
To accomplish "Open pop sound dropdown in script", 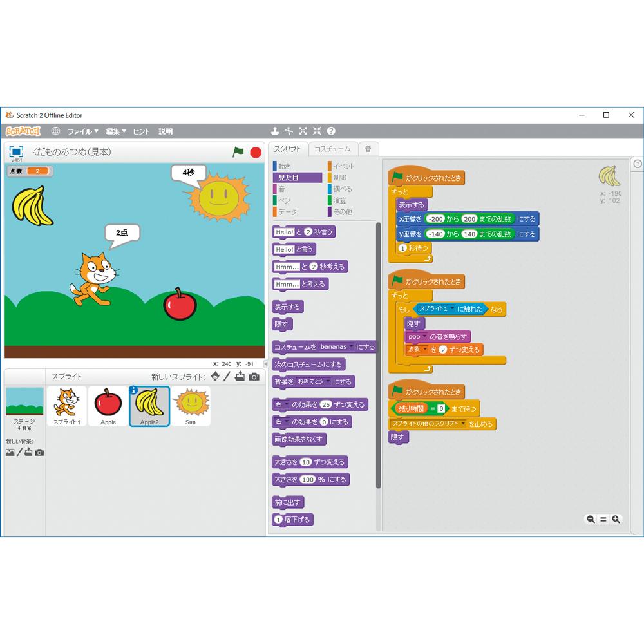I will point(417,337).
